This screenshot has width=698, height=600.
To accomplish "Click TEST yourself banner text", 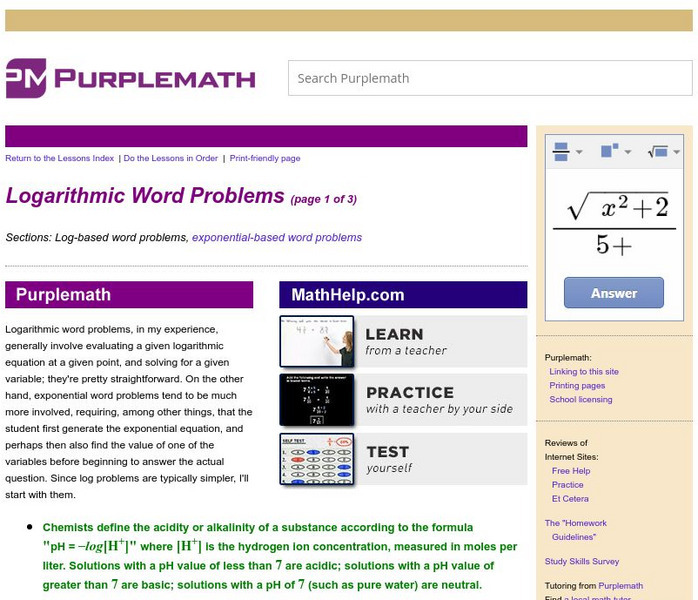I will coord(389,459).
